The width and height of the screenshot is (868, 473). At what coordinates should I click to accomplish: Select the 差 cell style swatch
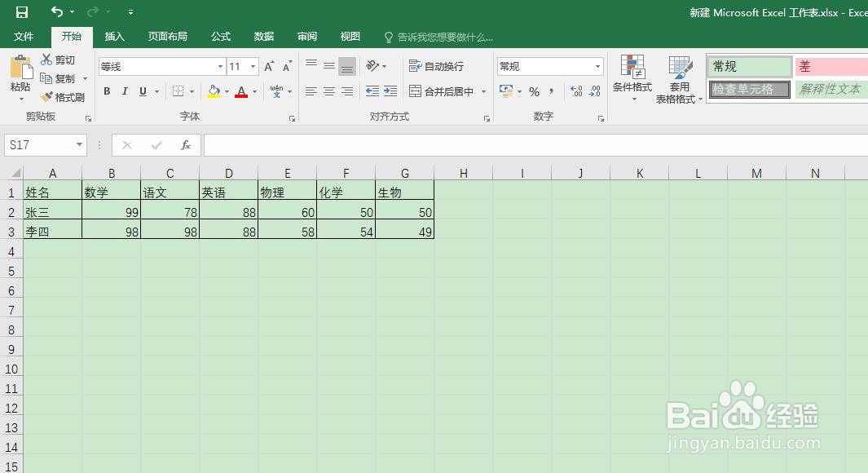830,65
